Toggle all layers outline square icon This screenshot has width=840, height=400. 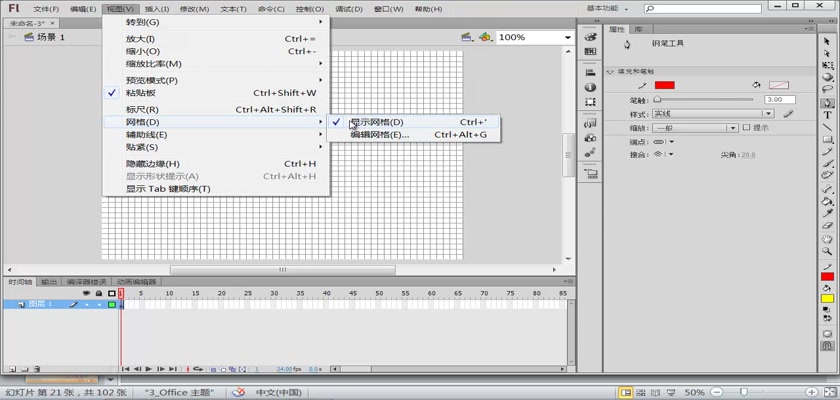(x=111, y=293)
